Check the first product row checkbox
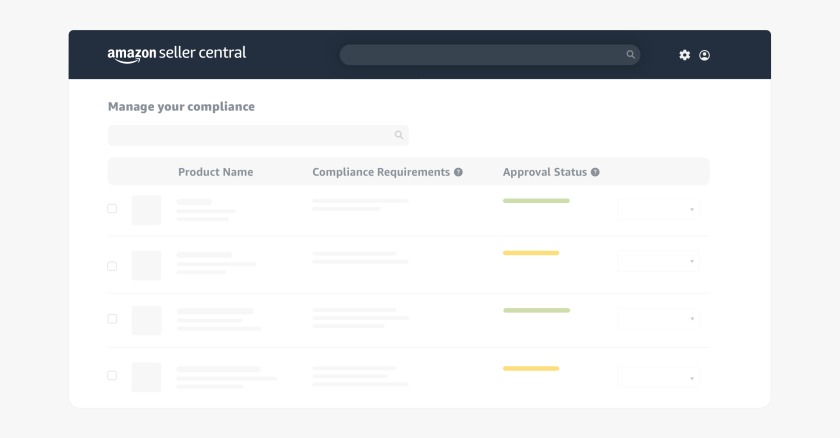Screen dimensions: 840x438 [x=112, y=209]
